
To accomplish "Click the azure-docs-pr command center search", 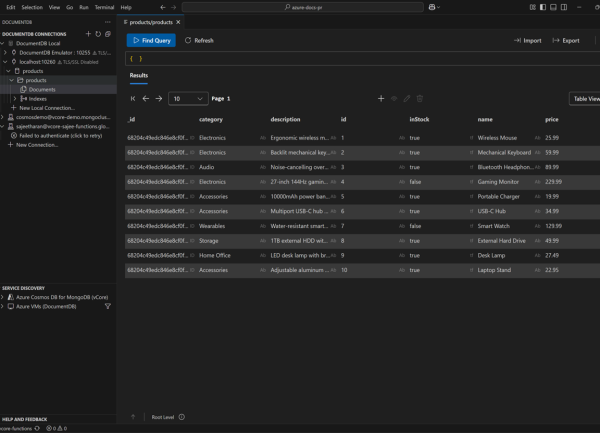I will pyautogui.click(x=303, y=7).
